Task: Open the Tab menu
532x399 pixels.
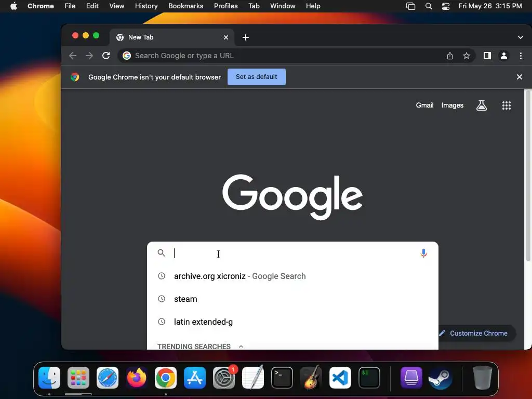Action: coord(254,6)
